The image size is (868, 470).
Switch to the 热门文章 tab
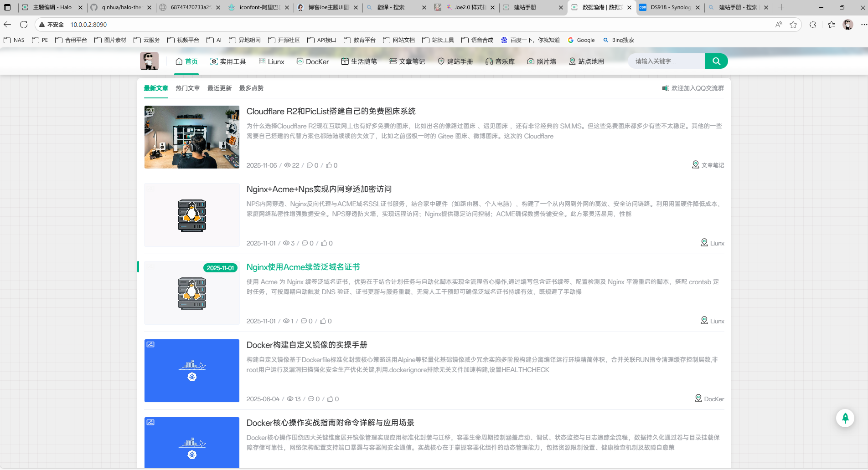[x=187, y=88]
